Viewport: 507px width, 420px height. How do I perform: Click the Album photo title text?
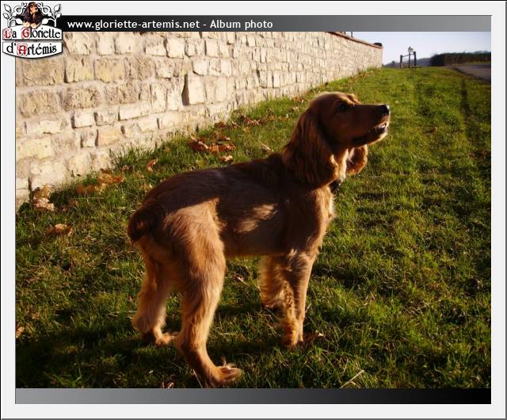click(x=244, y=25)
